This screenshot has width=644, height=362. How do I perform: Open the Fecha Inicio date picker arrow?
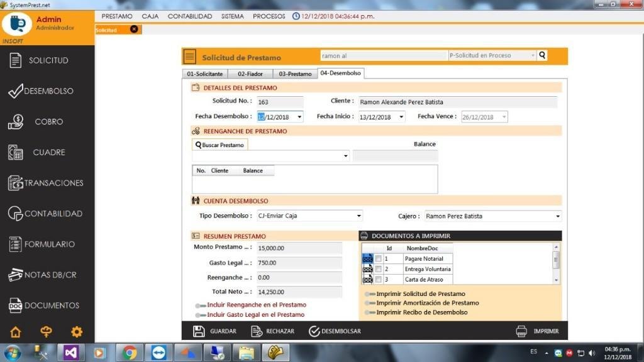coord(401,117)
